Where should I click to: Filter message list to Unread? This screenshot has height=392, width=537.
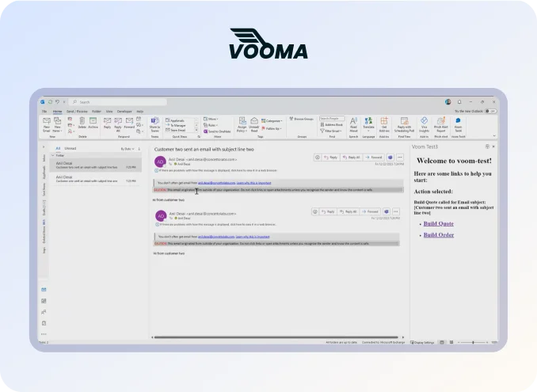pyautogui.click(x=70, y=149)
